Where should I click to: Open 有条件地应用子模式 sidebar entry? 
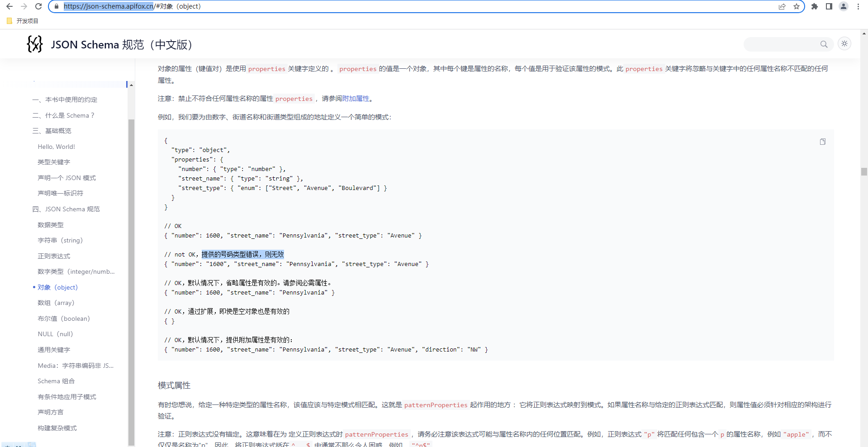coord(66,397)
